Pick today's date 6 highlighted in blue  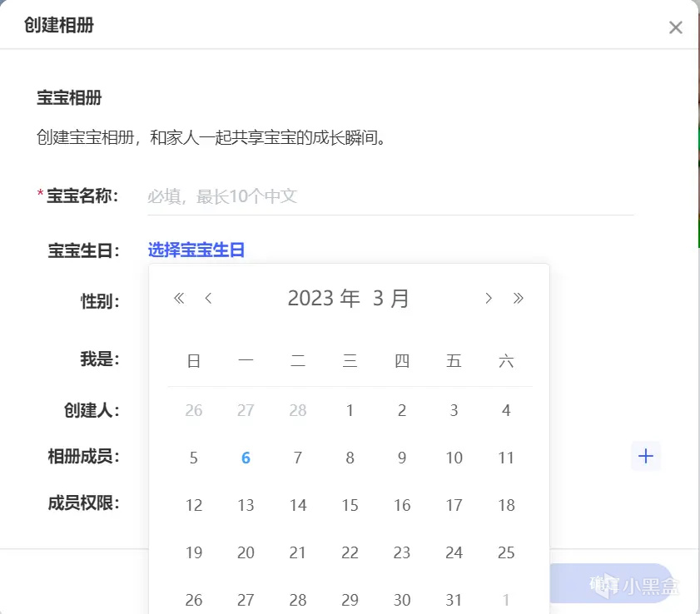246,458
